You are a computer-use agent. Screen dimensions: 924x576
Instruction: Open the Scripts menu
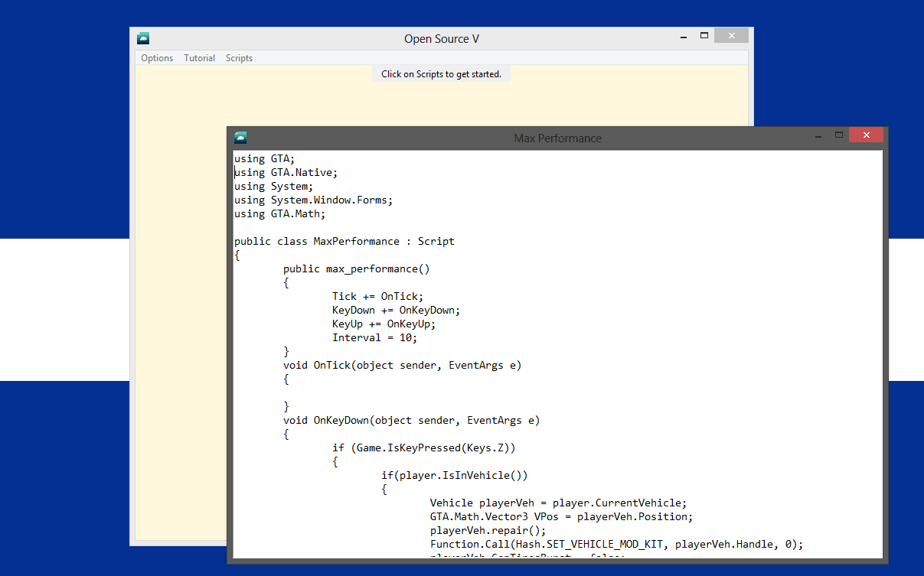tap(239, 58)
